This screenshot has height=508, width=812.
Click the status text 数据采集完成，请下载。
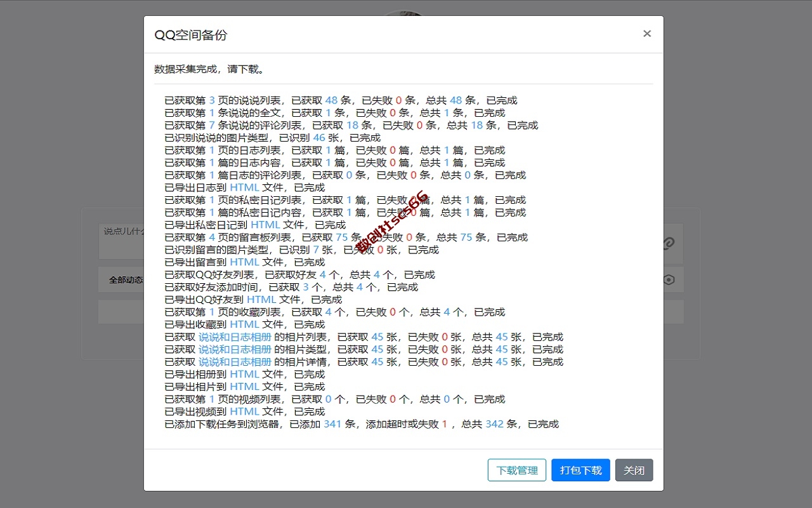(x=210, y=69)
